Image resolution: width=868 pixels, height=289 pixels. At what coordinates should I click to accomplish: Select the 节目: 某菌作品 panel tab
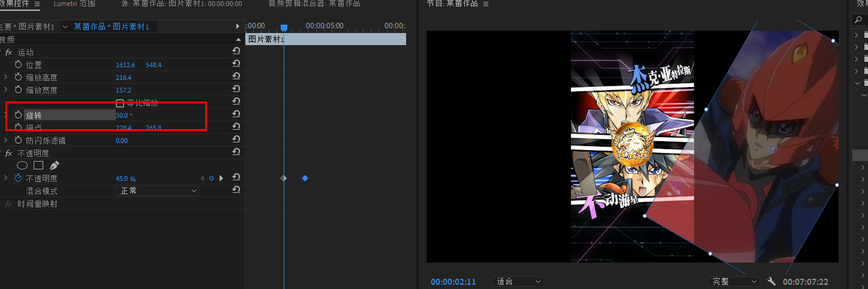click(452, 4)
